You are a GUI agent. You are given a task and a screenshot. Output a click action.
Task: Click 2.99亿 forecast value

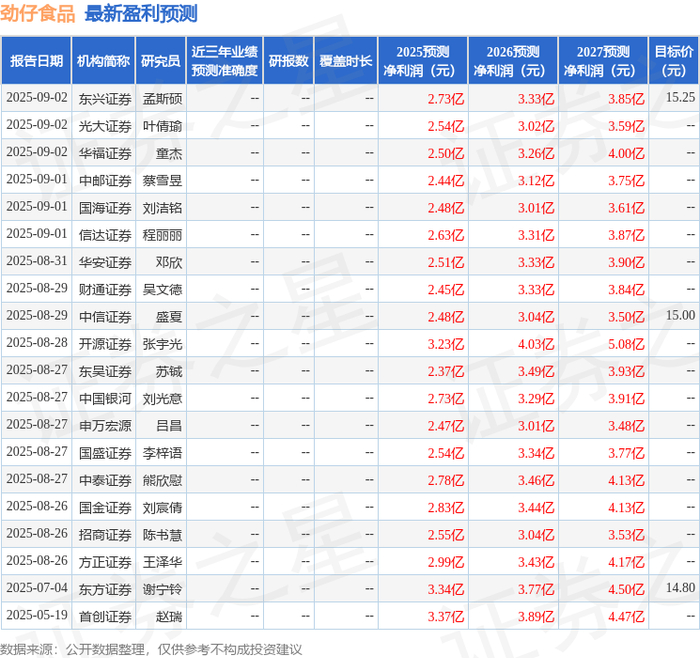[x=446, y=562]
